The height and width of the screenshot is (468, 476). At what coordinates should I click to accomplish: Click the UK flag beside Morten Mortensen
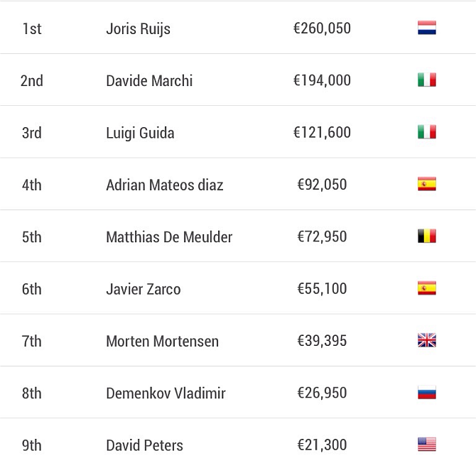pyautogui.click(x=427, y=340)
